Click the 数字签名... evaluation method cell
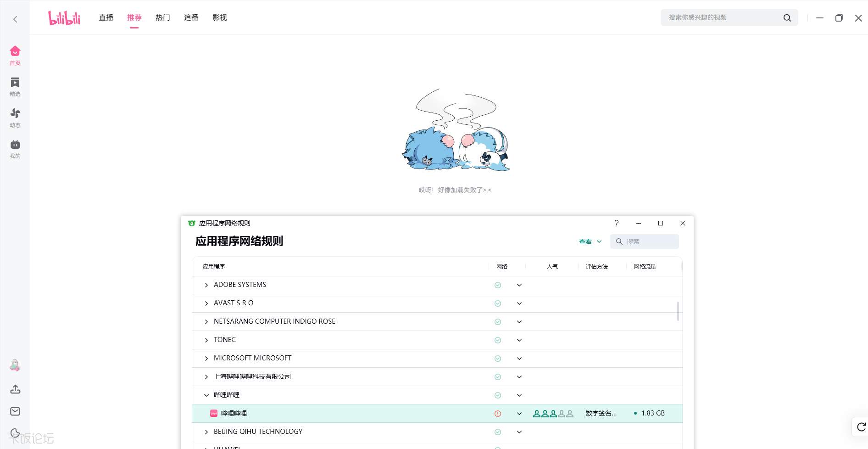The width and height of the screenshot is (868, 449). (x=601, y=413)
